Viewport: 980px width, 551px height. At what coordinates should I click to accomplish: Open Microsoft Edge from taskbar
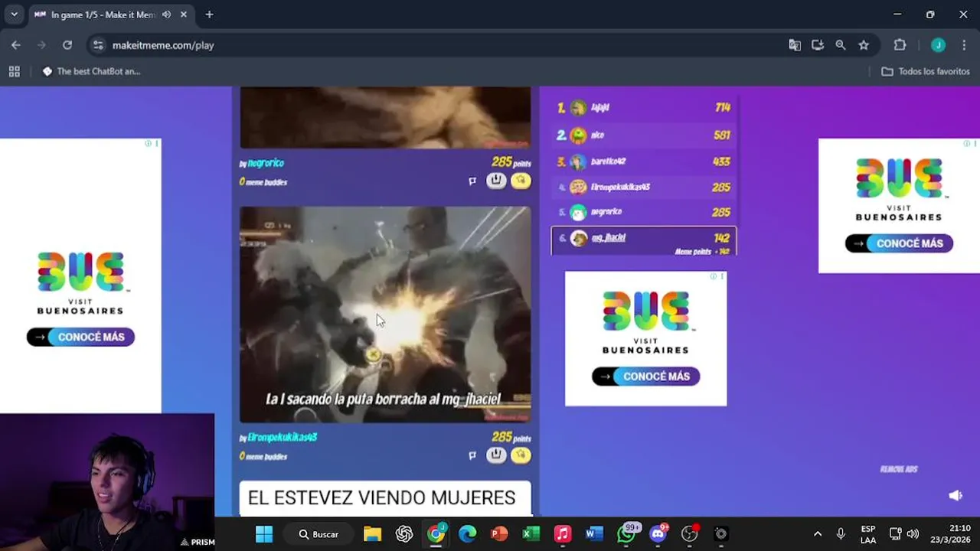click(468, 534)
